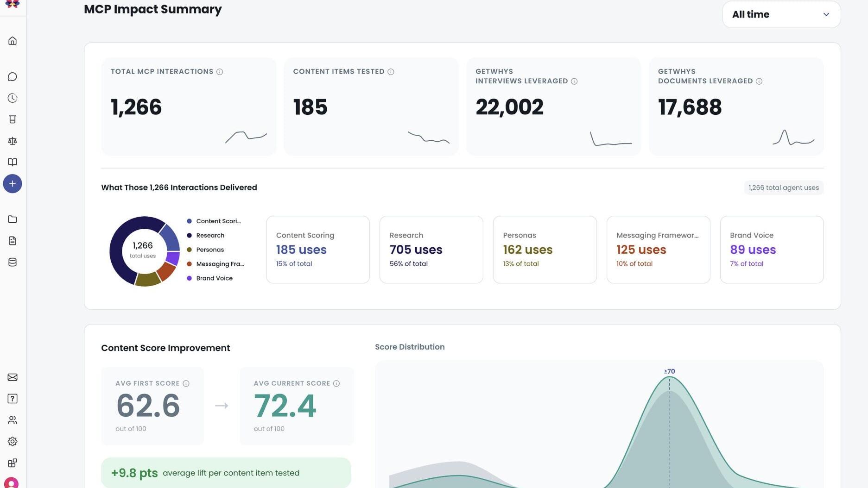Screen dimensions: 868x488
Task: Click the Personas legend entry
Action: coord(205,250)
